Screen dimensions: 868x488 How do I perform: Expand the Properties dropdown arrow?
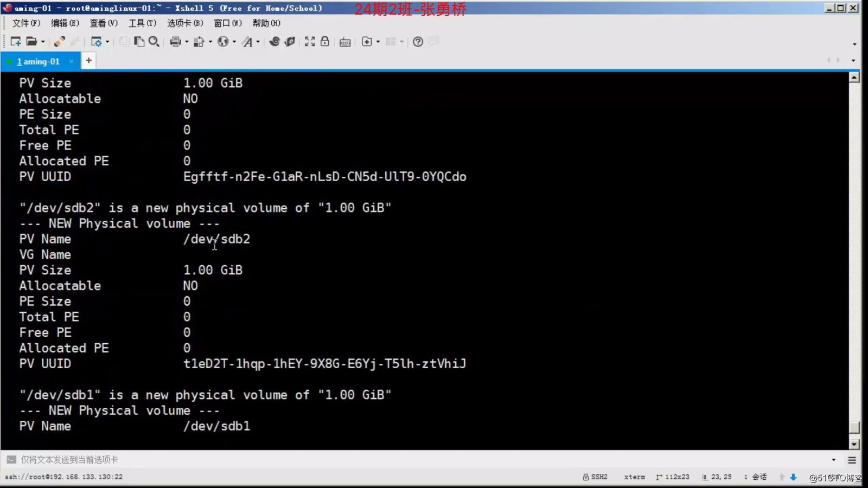pyautogui.click(x=107, y=42)
